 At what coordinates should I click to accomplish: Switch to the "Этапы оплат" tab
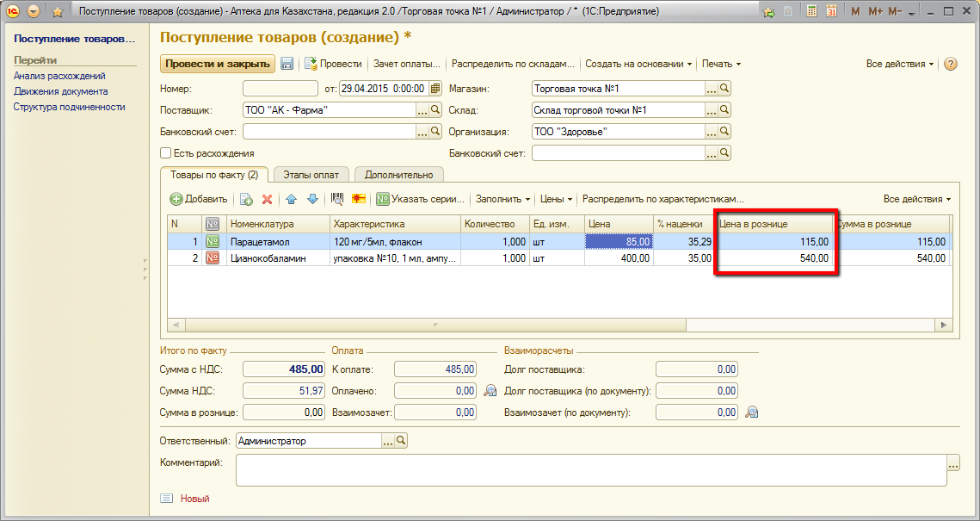pyautogui.click(x=311, y=175)
